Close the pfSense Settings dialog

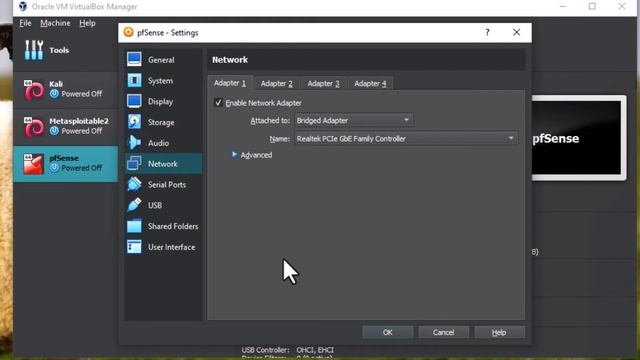pyautogui.click(x=516, y=32)
